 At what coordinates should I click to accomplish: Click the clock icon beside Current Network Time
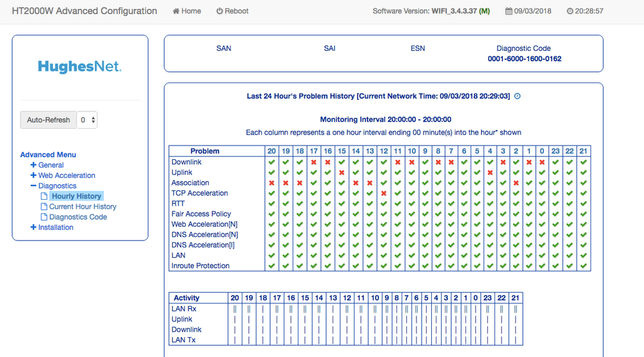[x=517, y=96]
